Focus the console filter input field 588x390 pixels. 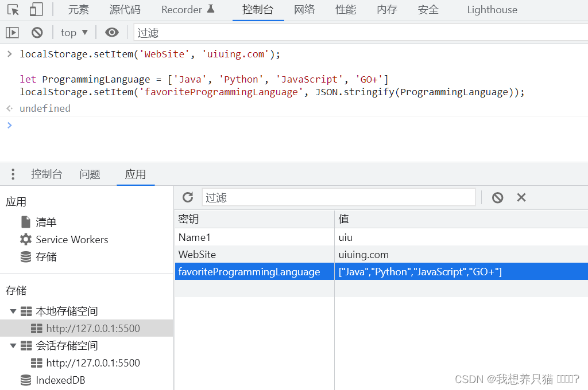click(361, 33)
